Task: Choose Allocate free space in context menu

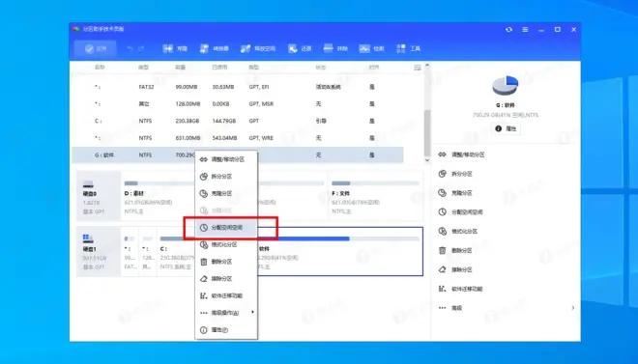Action: point(226,228)
